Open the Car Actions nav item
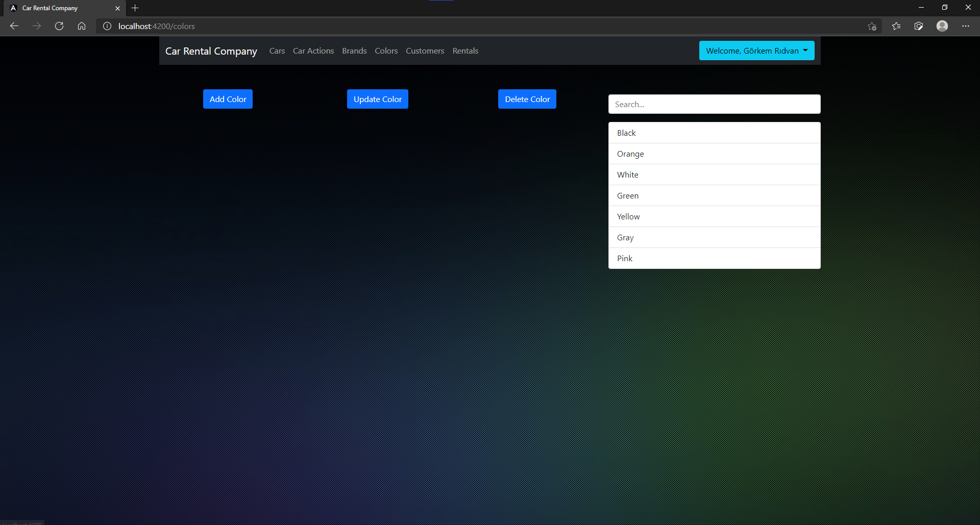 click(x=313, y=51)
